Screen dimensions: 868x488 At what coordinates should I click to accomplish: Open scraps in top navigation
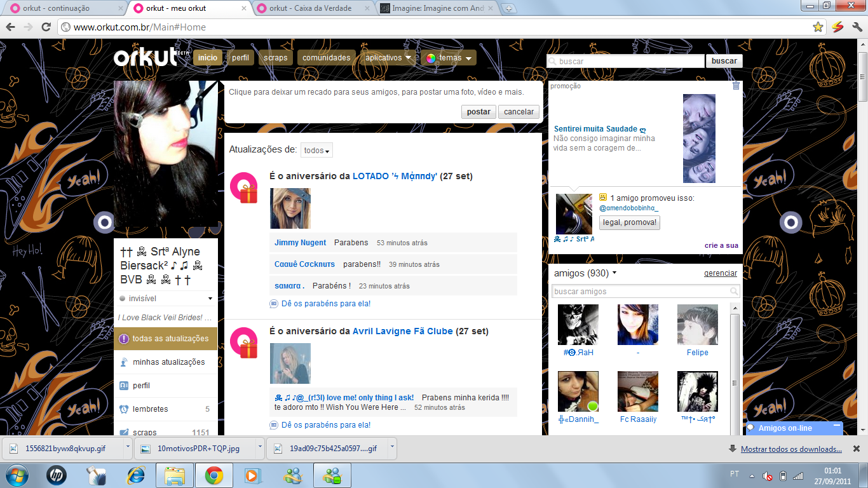(x=276, y=58)
